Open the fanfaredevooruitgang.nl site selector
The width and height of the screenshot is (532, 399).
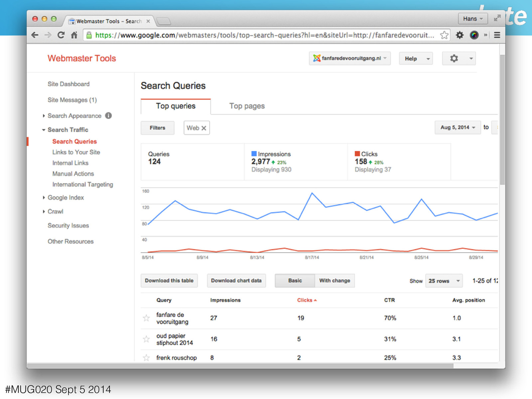350,58
